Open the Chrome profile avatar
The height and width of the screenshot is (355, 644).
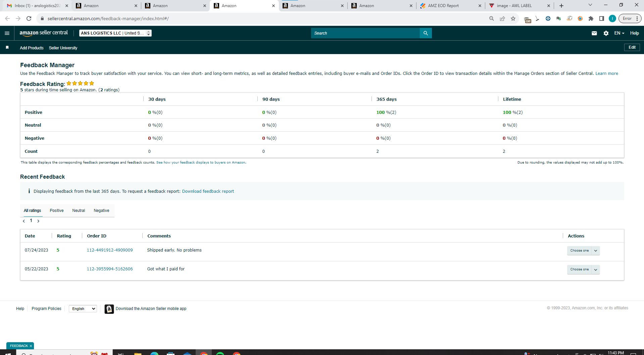point(612,18)
